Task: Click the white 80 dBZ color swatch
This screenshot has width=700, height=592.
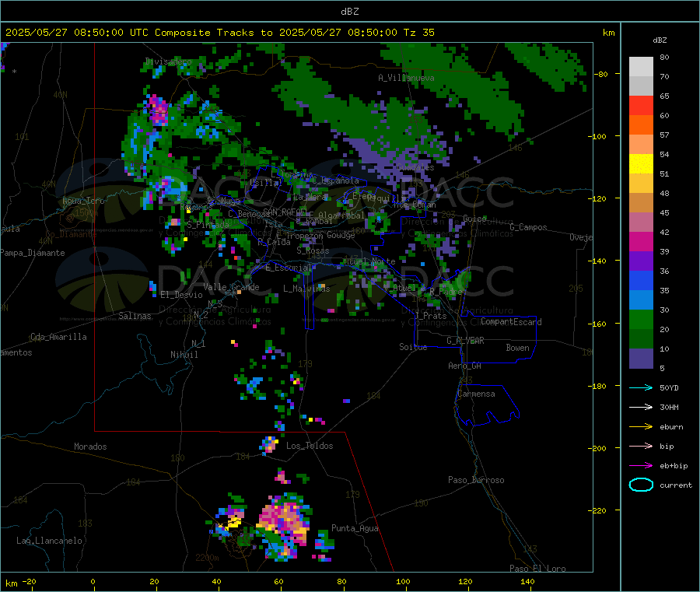Action: pos(641,67)
